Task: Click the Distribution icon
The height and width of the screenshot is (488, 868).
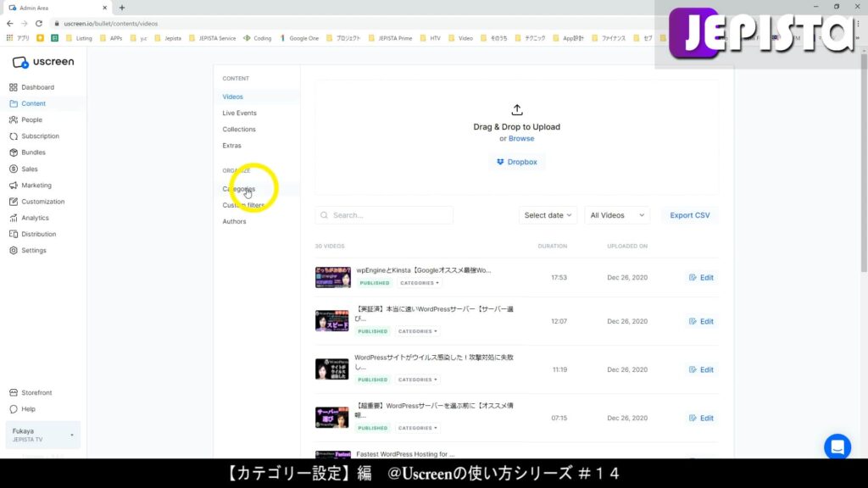Action: click(x=14, y=234)
